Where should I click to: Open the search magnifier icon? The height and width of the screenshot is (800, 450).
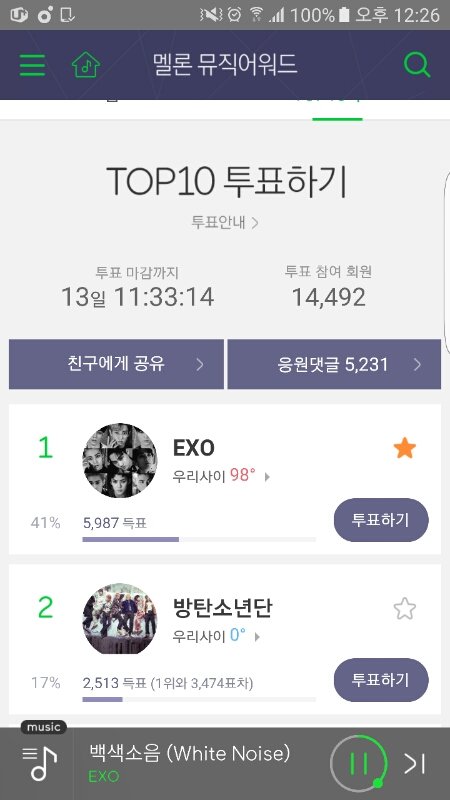click(x=417, y=65)
